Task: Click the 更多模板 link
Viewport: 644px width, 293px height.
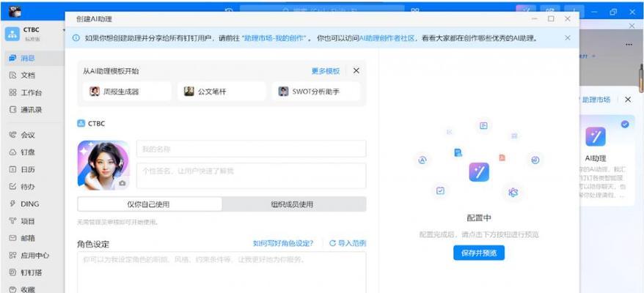Action: coord(325,71)
